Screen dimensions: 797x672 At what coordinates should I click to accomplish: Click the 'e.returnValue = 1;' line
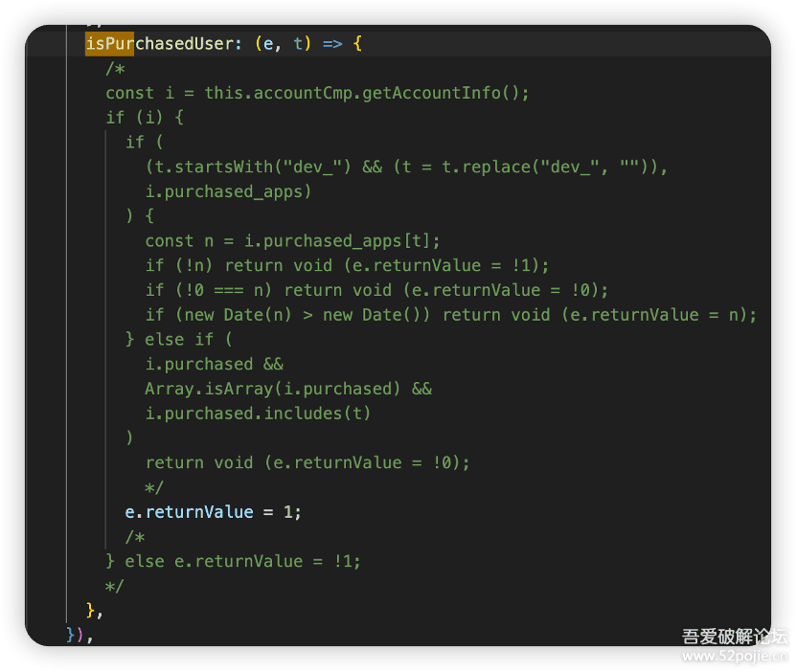click(214, 512)
